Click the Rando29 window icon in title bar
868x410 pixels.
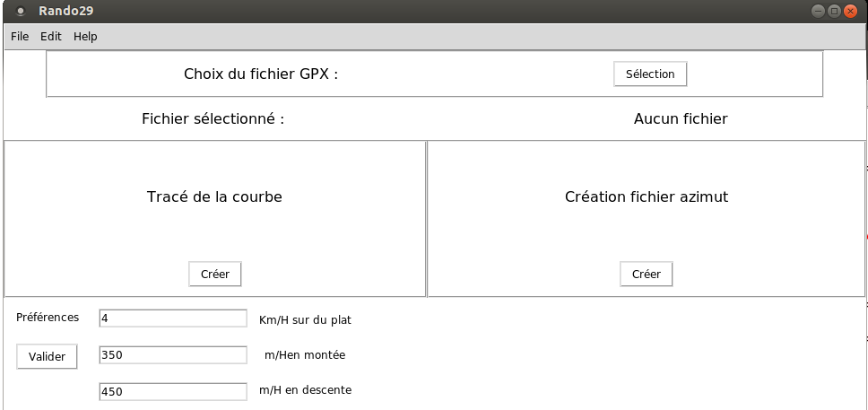(21, 11)
